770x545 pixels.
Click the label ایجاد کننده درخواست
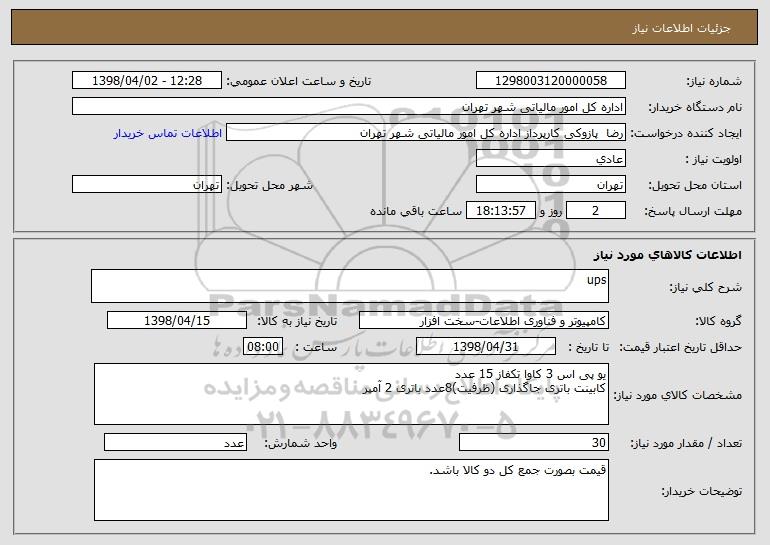686,133
